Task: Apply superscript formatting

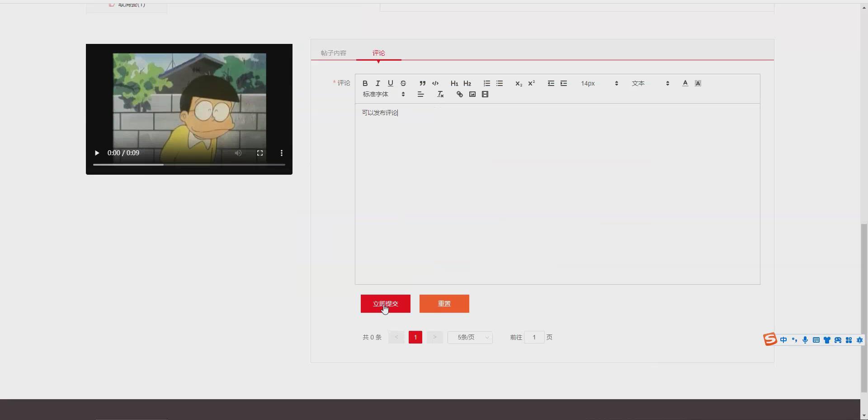Action: tap(532, 83)
